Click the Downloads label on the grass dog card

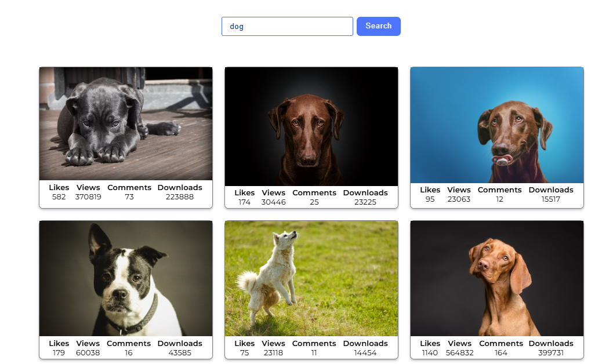[365, 343]
